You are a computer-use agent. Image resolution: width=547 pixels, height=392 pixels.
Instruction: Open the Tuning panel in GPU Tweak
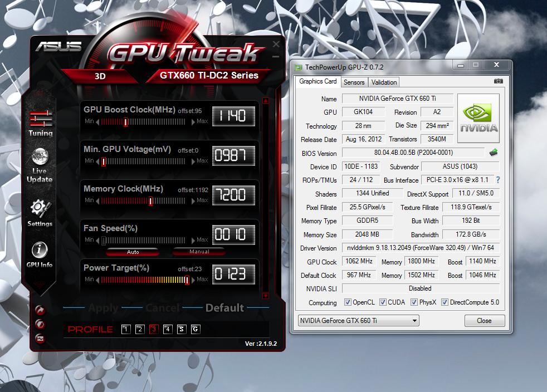[41, 124]
